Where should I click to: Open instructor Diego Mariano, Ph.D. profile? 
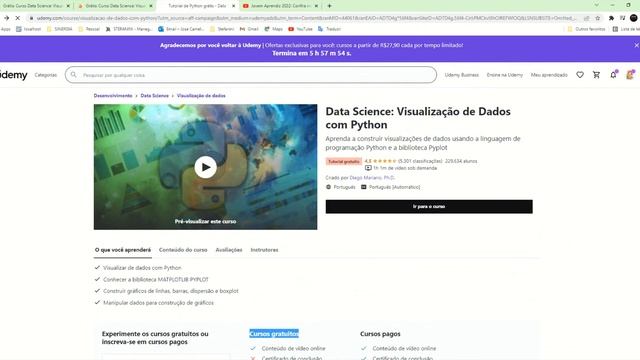(372, 178)
